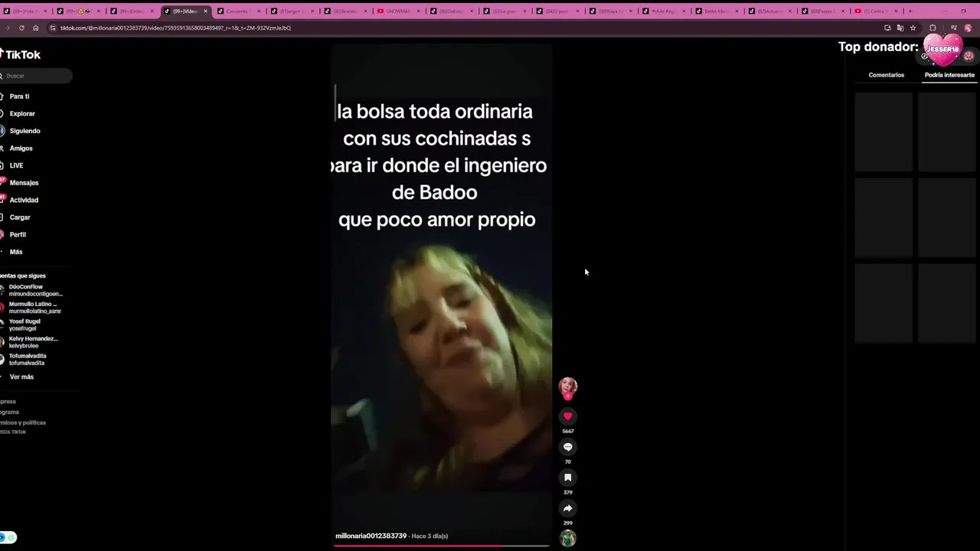Seek on the pink video progress bar
The height and width of the screenshot is (551, 980).
tap(441, 546)
